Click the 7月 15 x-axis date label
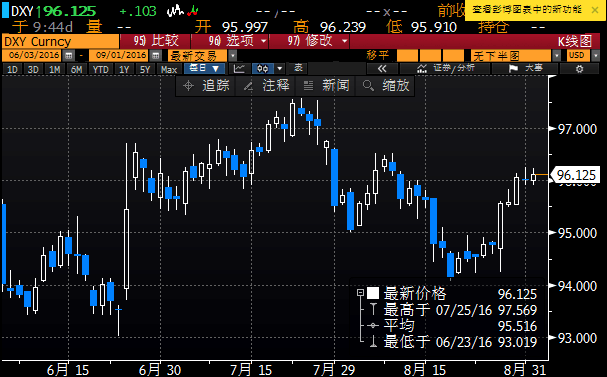Screen dimensions: 607x377 click(x=251, y=370)
